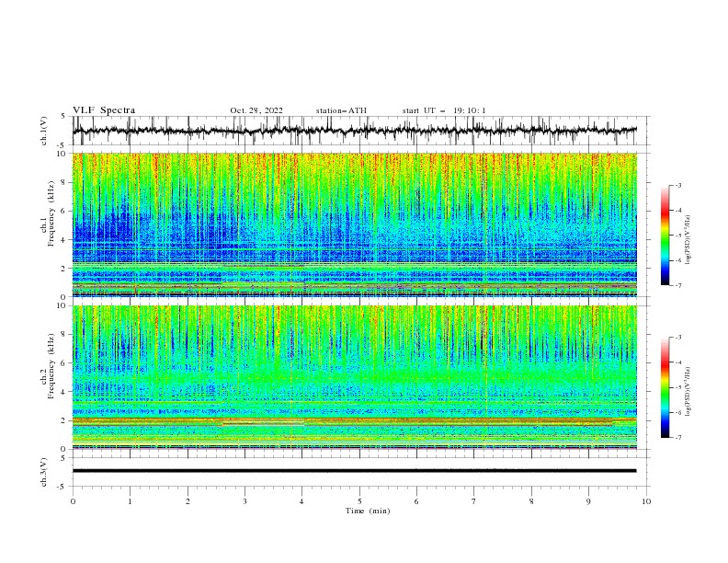Screen dimensions: 728x563
Task: Click the ch.1 PSD color scale bar
Action: click(x=665, y=236)
